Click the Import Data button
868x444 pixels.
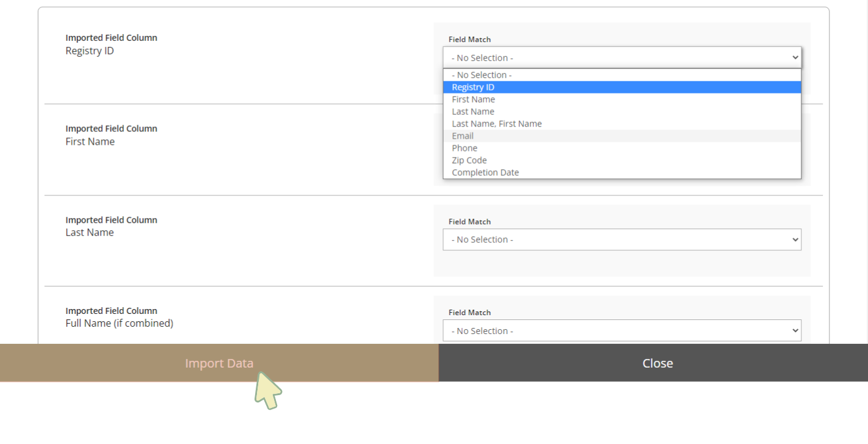219,363
